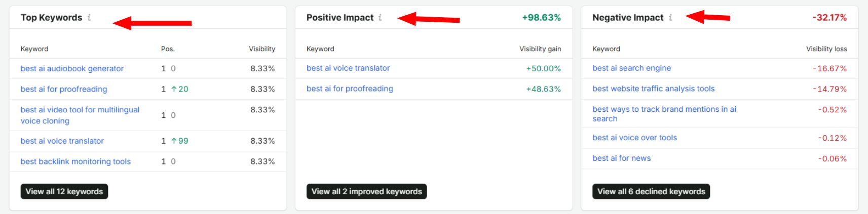Open 'best ai voice translator' in Positive Impact
Image resolution: width=868 pixels, height=214 pixels.
(x=348, y=68)
